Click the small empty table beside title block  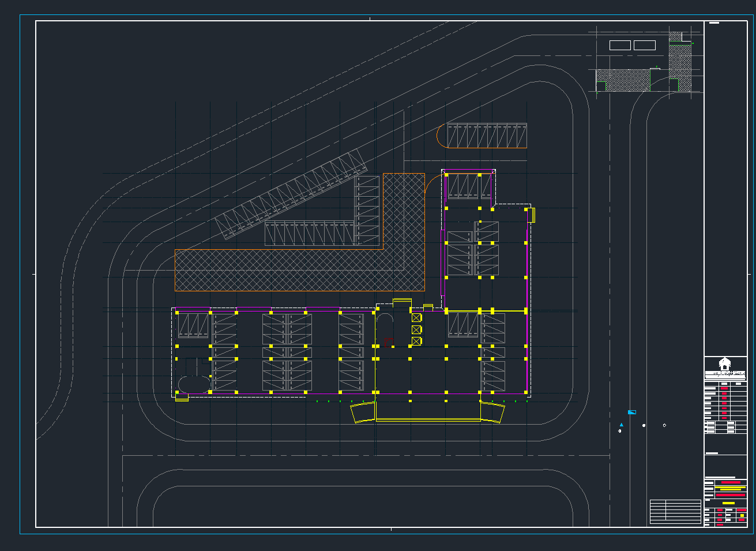click(x=675, y=511)
